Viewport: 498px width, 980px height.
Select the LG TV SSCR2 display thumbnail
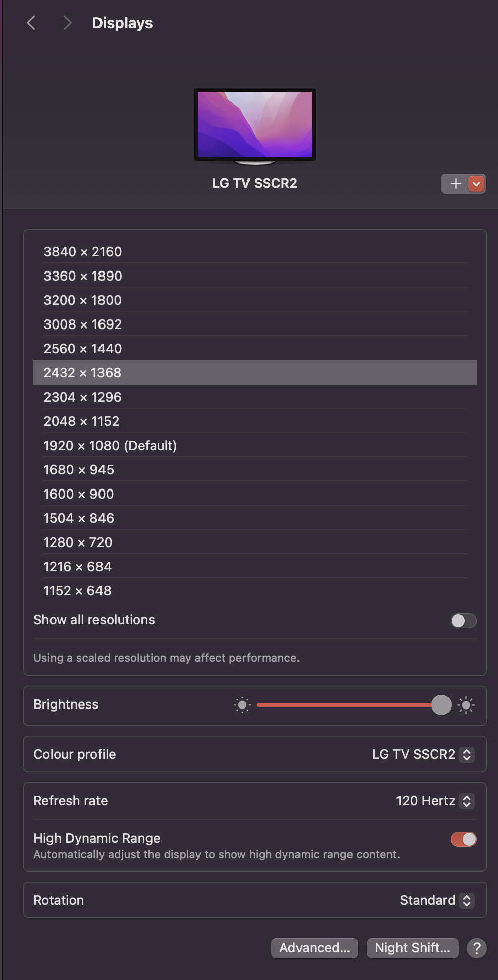pos(255,126)
